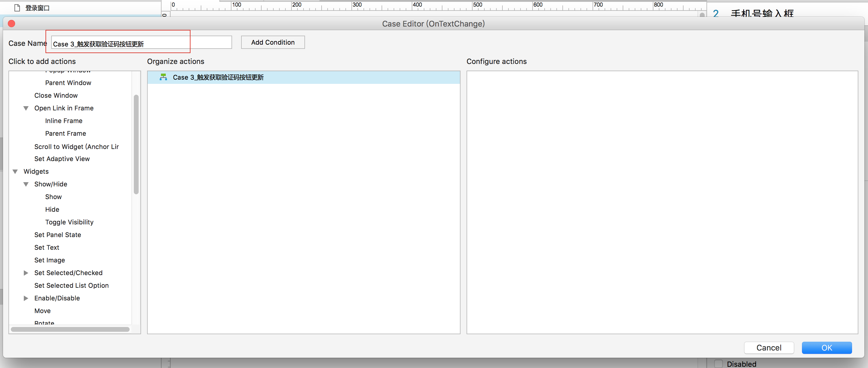Choose the Set Panel State action
The image size is (868, 368).
[x=58, y=235]
